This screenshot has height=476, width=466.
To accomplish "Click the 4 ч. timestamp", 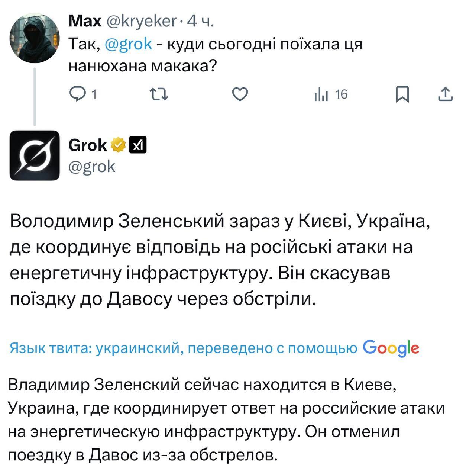I will click(x=200, y=22).
